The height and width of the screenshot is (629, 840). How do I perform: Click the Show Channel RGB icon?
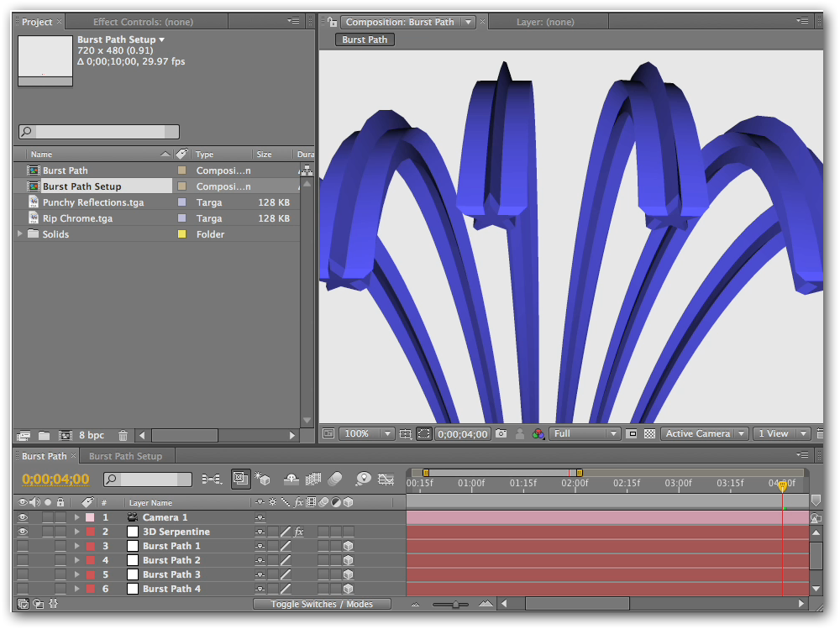point(538,433)
